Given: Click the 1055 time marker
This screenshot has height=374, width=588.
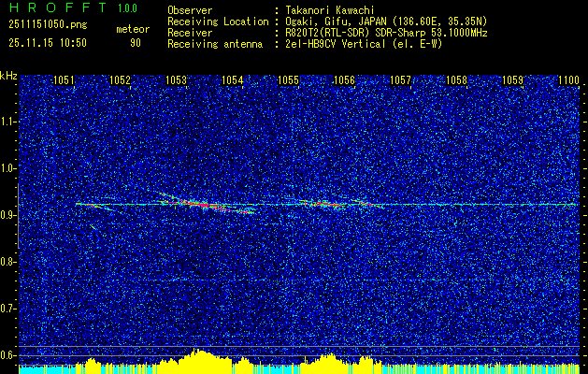Looking at the screenshot, I should (x=288, y=79).
